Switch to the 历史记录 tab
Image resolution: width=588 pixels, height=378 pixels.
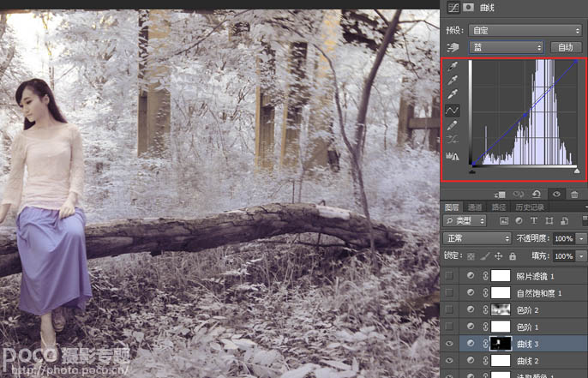click(x=530, y=207)
